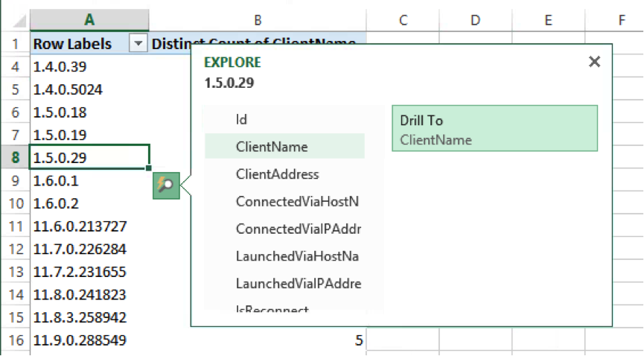
Task: Click Drill To ClientName button
Action: [494, 129]
